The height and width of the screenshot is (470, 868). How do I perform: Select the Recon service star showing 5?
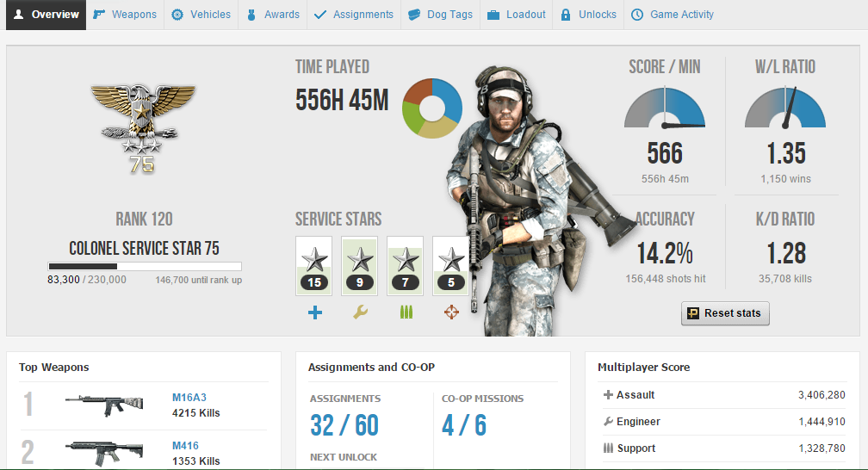tap(450, 266)
